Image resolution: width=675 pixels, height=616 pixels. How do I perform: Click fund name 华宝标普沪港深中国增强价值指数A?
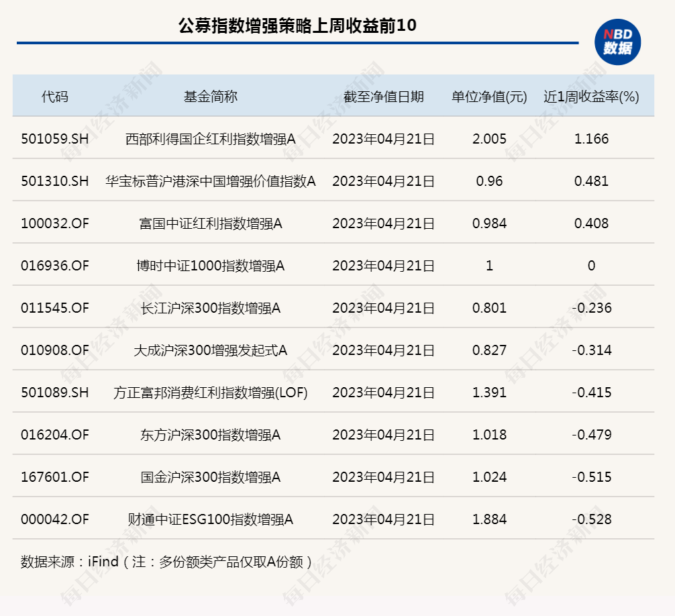pos(211,181)
